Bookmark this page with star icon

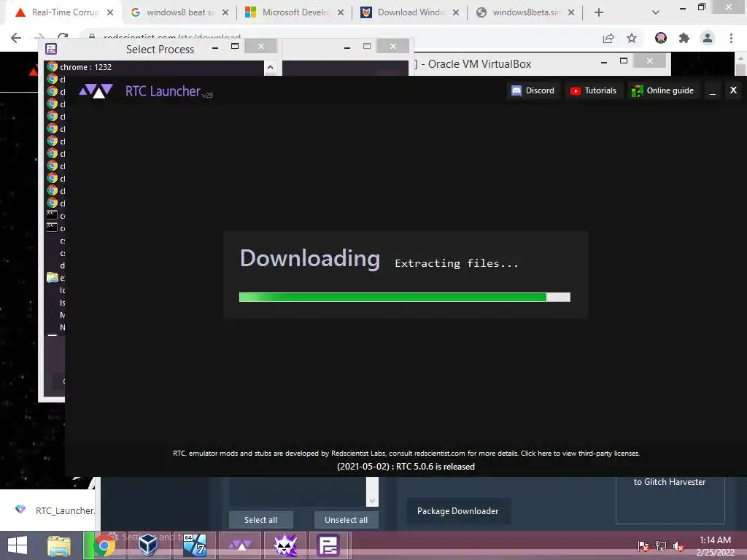click(x=632, y=38)
